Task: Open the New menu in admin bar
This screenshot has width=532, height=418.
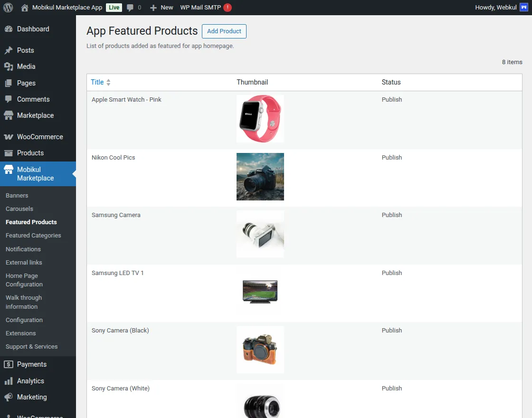Action: [x=161, y=7]
